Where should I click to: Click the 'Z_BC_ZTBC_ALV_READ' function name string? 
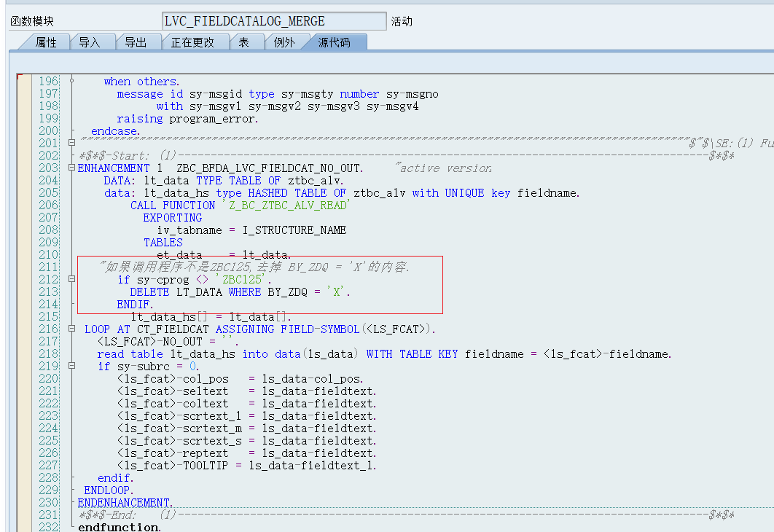click(286, 206)
